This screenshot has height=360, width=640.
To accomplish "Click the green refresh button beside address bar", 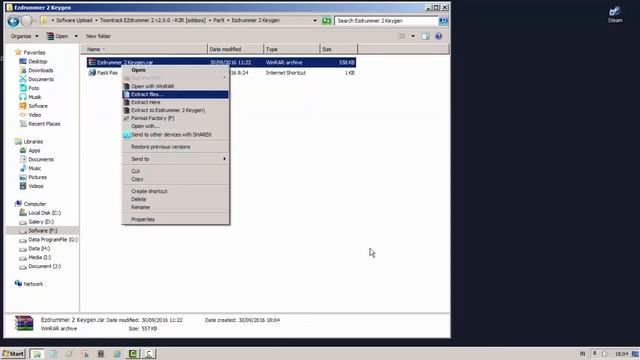I will (x=327, y=20).
